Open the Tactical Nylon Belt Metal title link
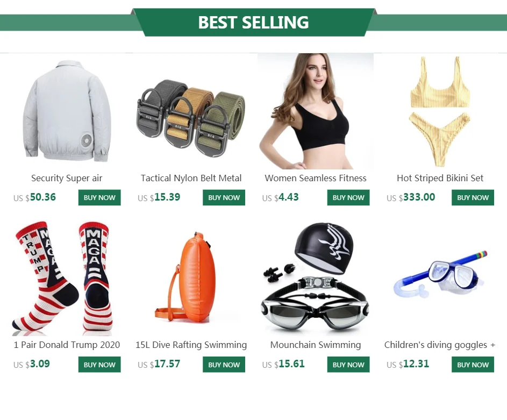The width and height of the screenshot is (507, 420). coord(191,178)
